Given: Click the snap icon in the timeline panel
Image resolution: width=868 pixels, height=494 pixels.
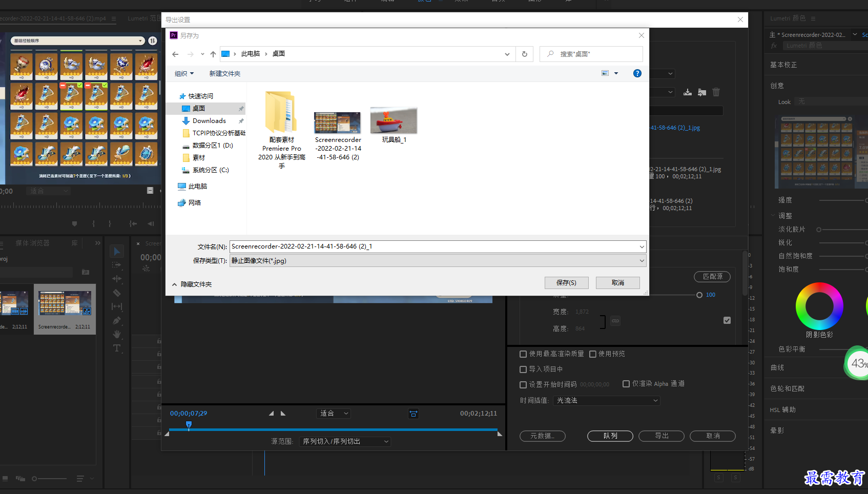Looking at the screenshot, I should coord(146,268).
